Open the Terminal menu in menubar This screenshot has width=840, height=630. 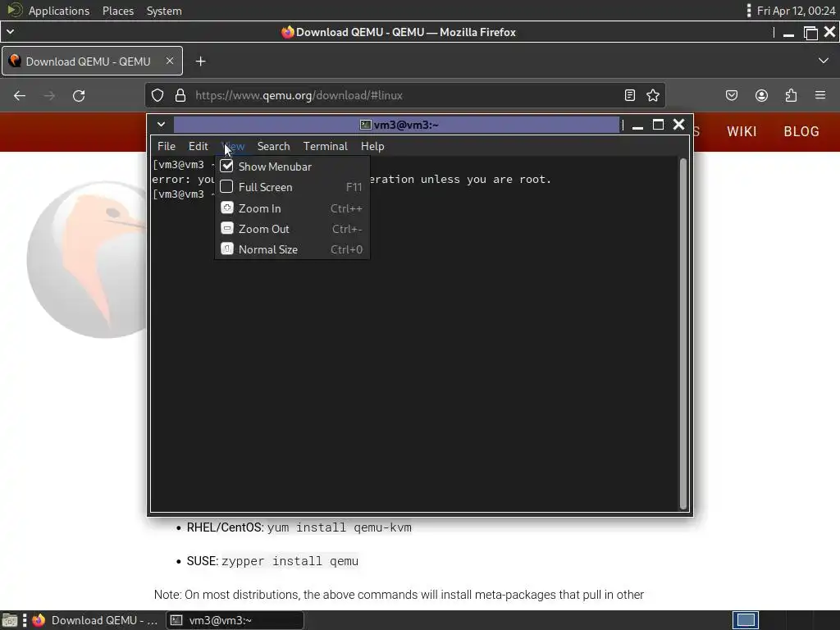click(325, 146)
